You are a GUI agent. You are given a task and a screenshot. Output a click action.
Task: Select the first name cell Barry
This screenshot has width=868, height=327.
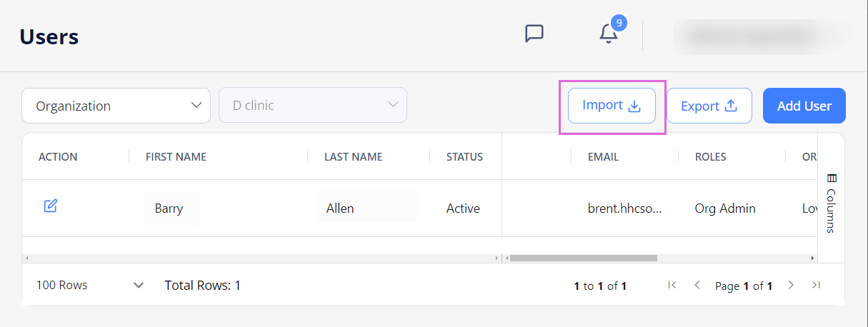(x=169, y=208)
